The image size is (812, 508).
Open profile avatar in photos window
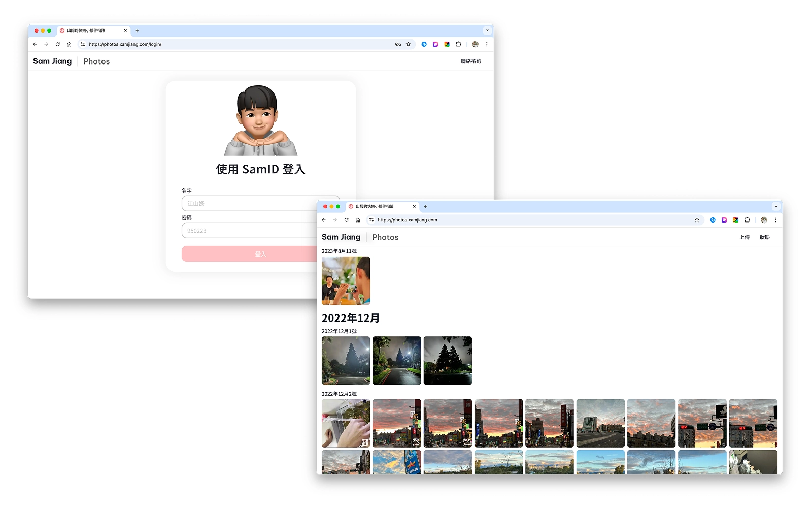(764, 220)
